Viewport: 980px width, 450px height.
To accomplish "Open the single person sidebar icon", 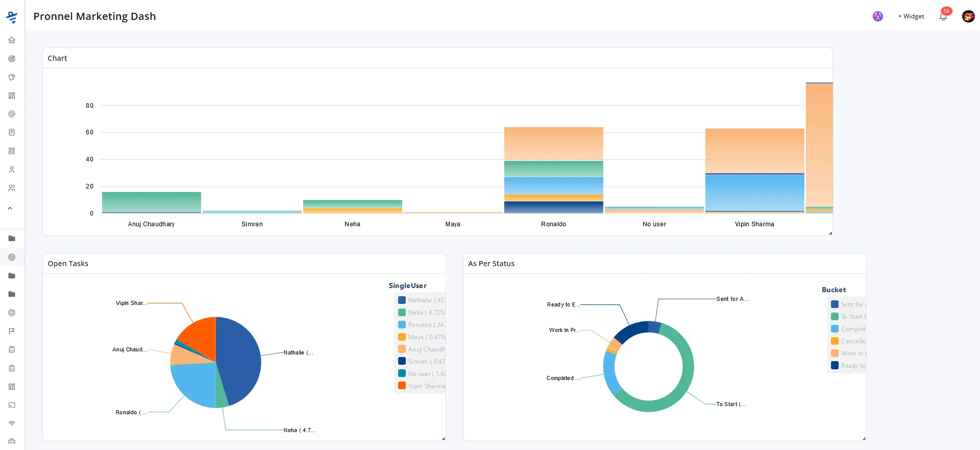I will tap(12, 170).
